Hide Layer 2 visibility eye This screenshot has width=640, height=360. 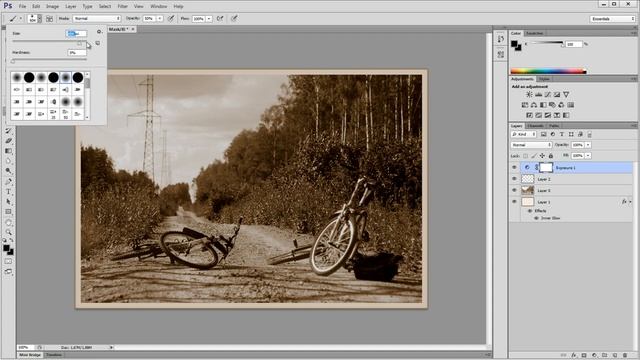pos(514,179)
